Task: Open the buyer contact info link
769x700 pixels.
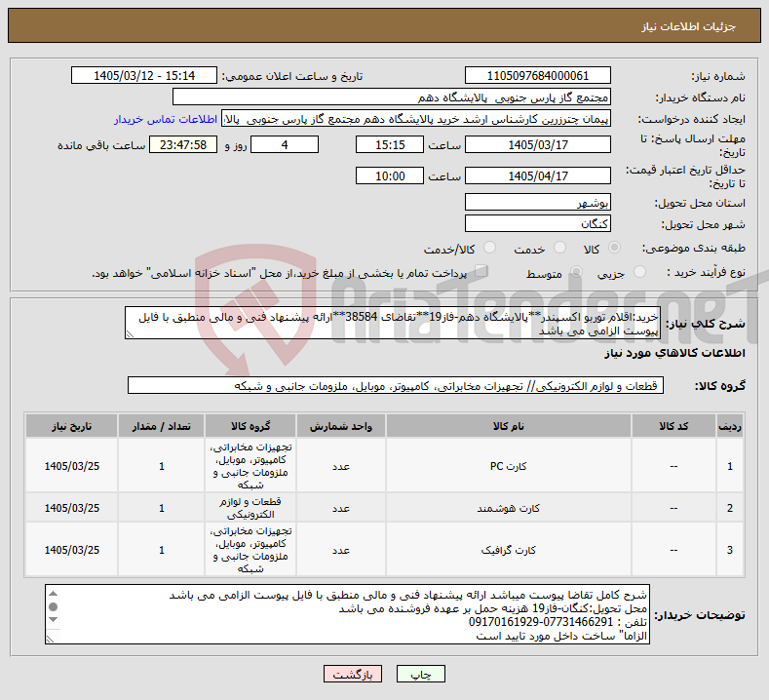Action: [166, 119]
